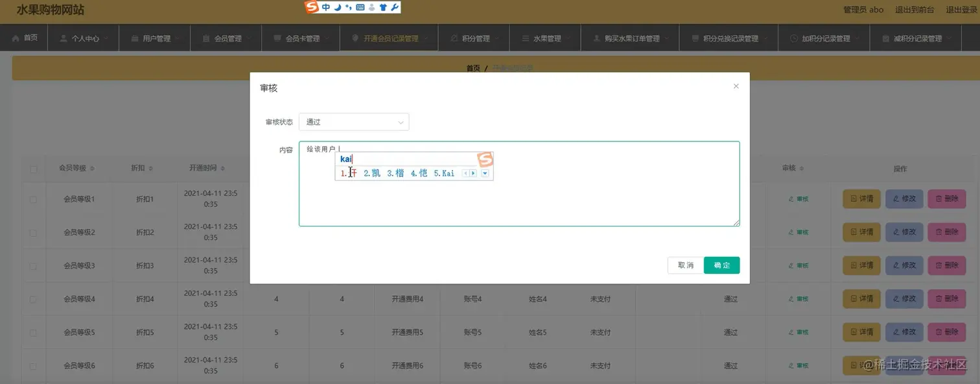
Task: Open the IME skin shirt icon
Action: click(x=383, y=7)
